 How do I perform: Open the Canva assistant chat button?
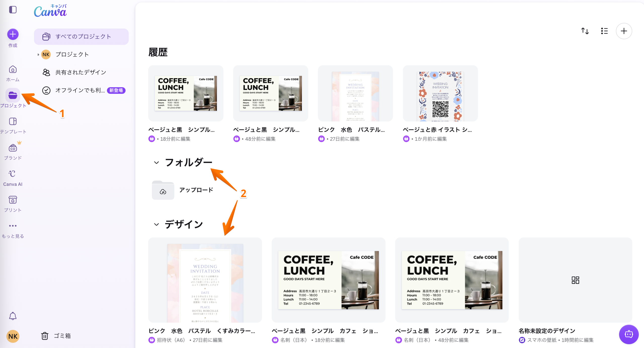pos(629,334)
